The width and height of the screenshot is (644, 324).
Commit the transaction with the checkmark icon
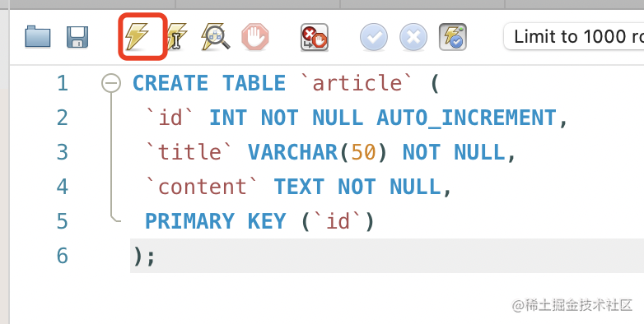(373, 37)
